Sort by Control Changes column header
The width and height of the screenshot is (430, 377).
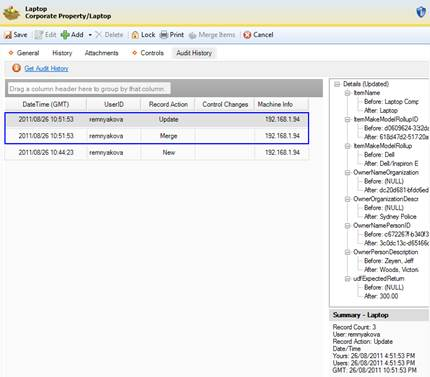coord(225,104)
